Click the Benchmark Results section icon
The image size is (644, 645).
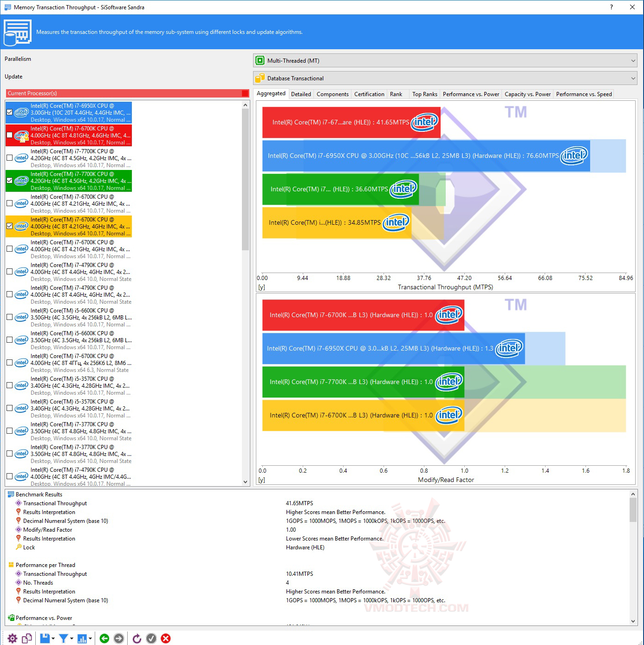pyautogui.click(x=11, y=495)
